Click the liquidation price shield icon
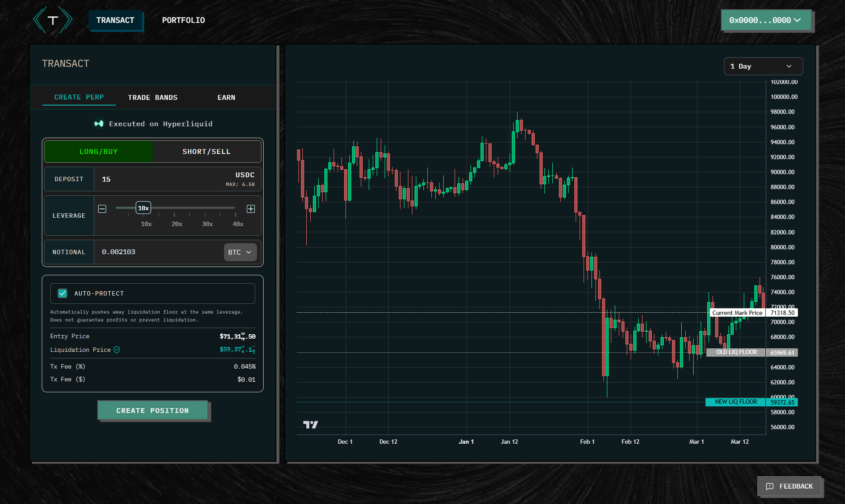This screenshot has width=845, height=504. [117, 350]
